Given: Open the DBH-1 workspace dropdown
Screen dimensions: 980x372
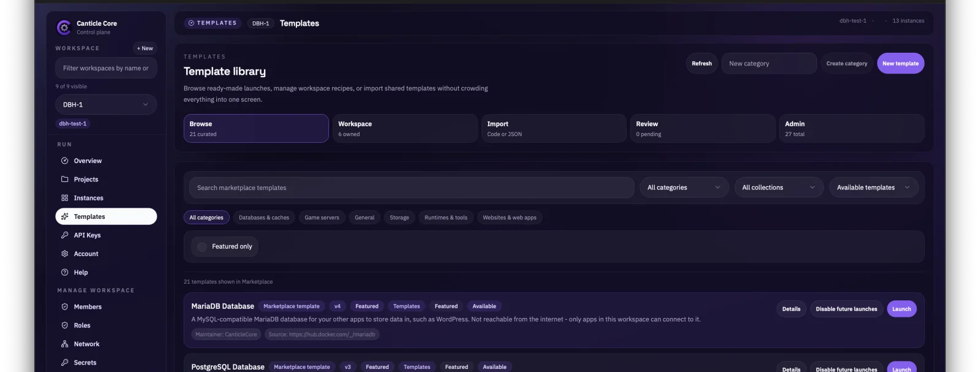Looking at the screenshot, I should click(x=106, y=105).
